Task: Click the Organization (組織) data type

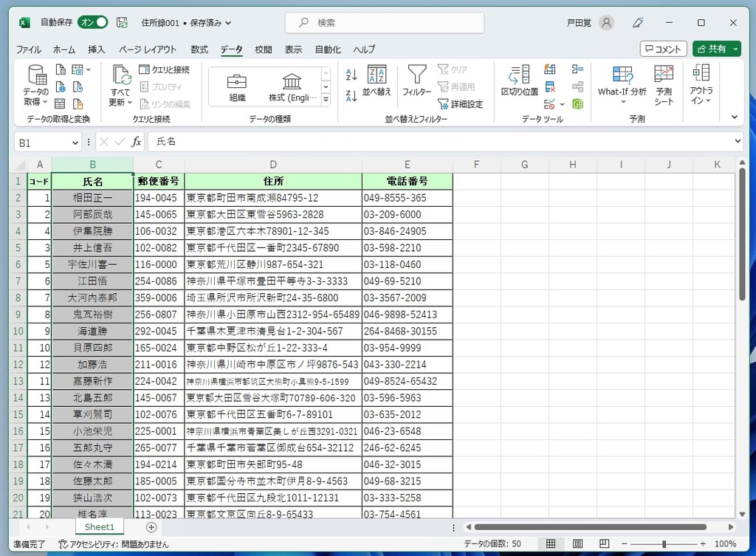Action: [x=237, y=87]
